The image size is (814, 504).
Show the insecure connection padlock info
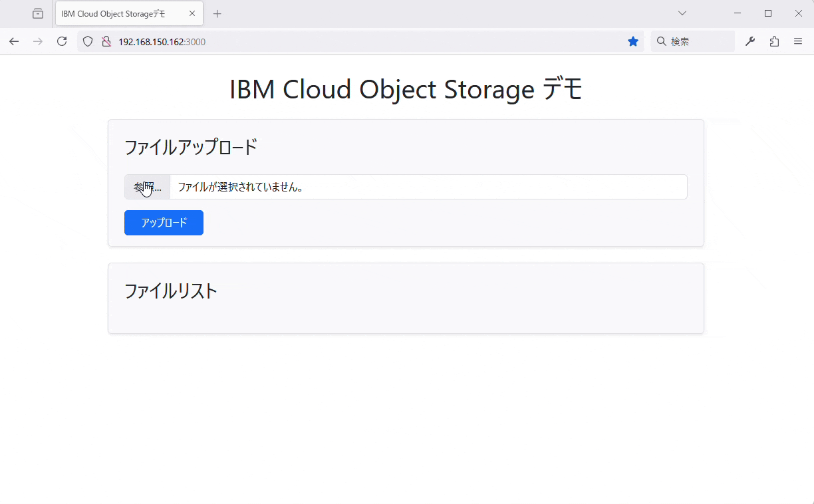tap(106, 41)
